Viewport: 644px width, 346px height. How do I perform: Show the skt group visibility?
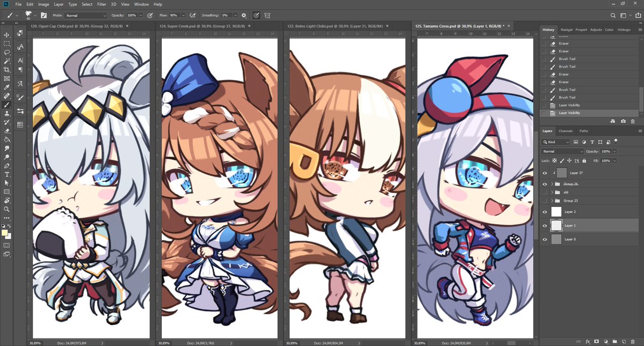pos(545,192)
